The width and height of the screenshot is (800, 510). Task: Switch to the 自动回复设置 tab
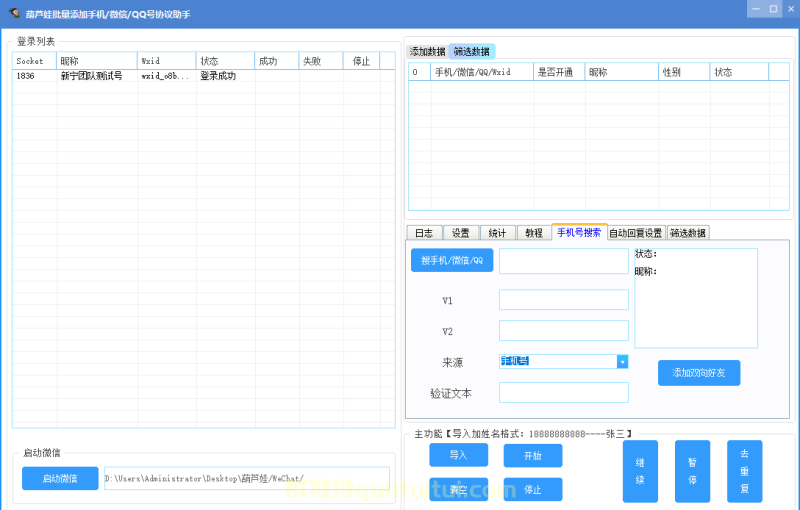636,233
